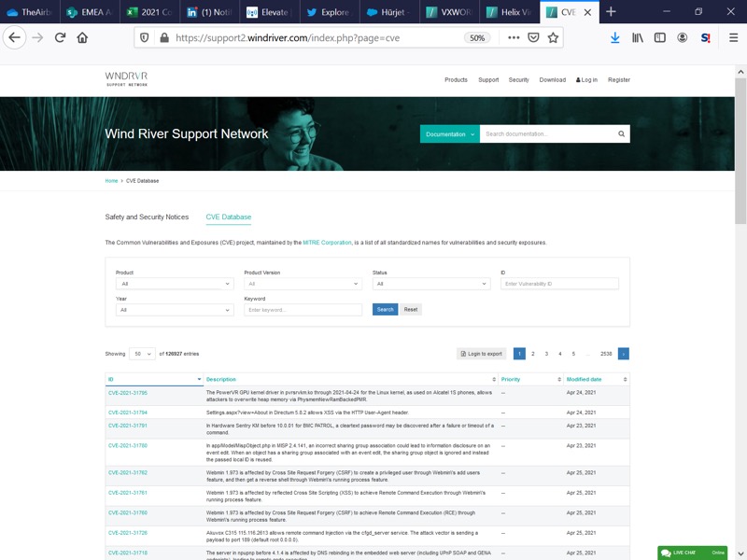Go to results page 2
Viewport: 747px width, 560px height.
click(532, 354)
